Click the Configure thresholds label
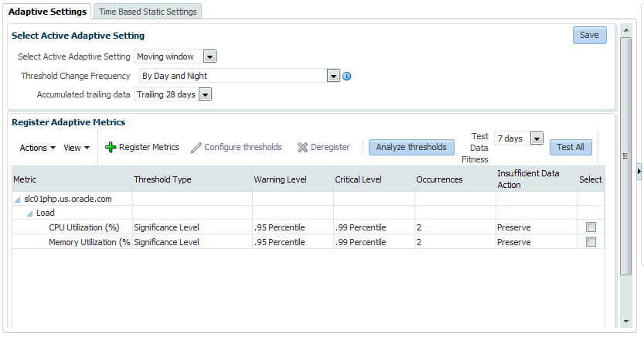Image resolution: width=644 pixels, height=338 pixels. (x=243, y=147)
